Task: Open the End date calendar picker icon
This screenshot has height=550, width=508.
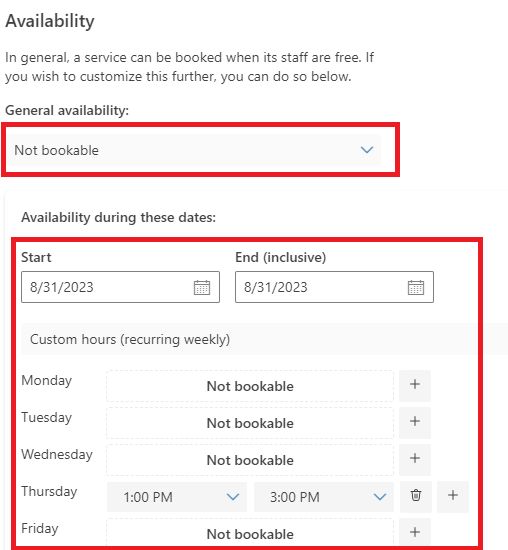Action: click(x=416, y=287)
